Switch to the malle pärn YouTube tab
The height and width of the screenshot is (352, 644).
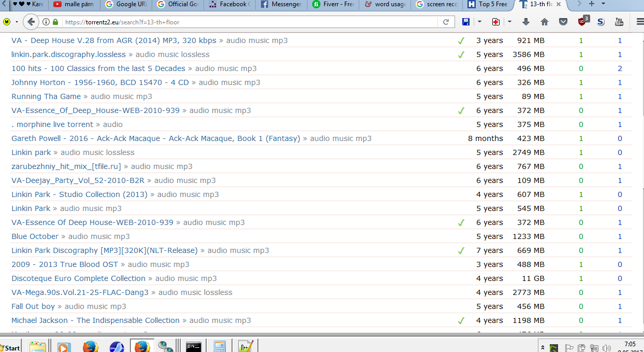[x=74, y=4]
